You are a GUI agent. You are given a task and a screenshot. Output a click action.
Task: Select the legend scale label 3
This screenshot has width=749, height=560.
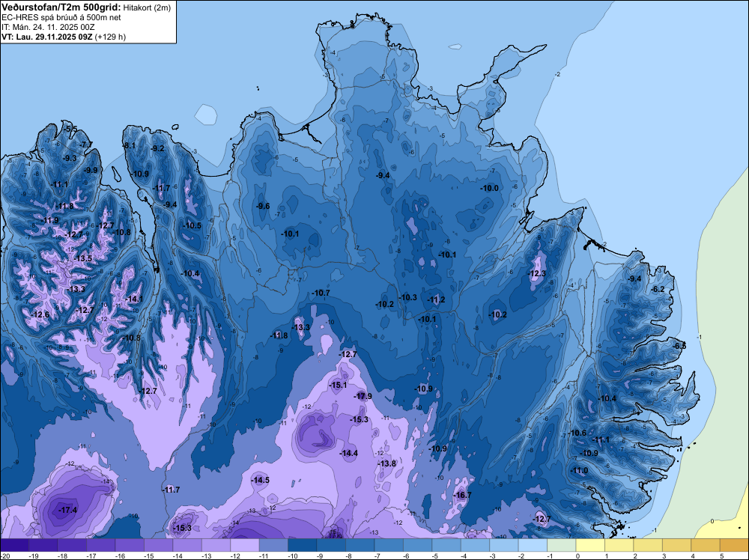click(x=664, y=556)
